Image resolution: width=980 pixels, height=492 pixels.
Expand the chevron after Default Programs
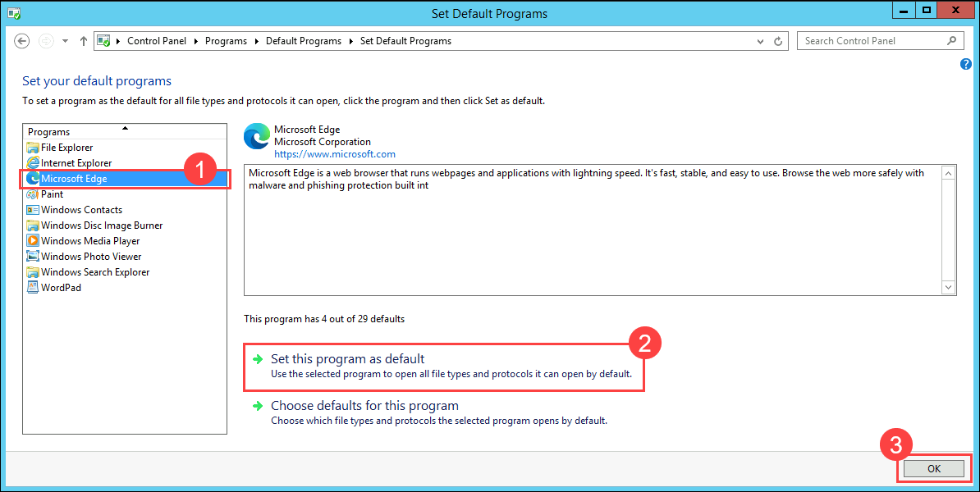click(349, 40)
